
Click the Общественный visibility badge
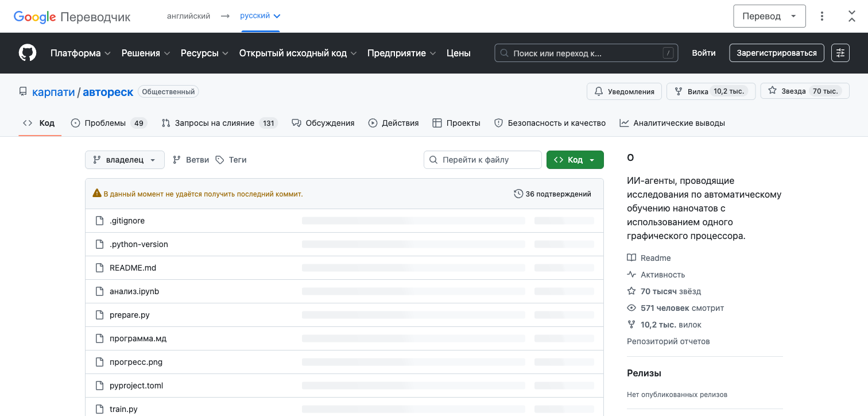click(x=169, y=91)
